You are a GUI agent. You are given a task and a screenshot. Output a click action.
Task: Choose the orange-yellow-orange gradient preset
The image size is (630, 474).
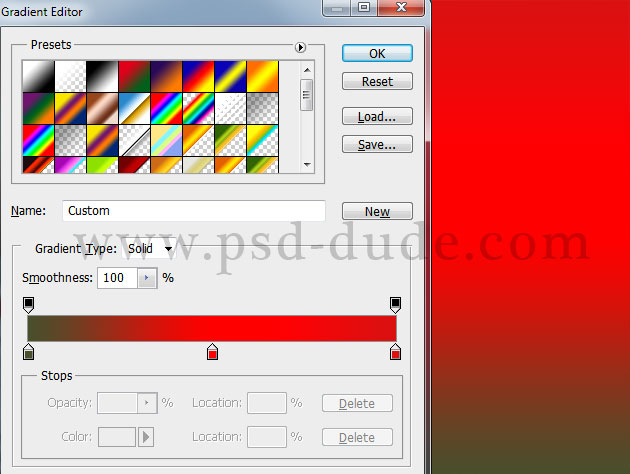262,76
